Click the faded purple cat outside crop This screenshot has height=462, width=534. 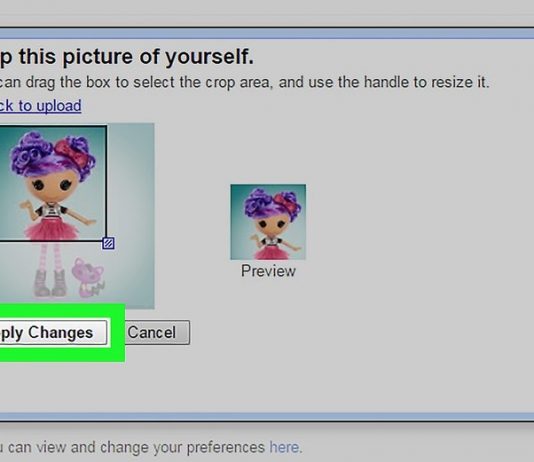[x=88, y=277]
